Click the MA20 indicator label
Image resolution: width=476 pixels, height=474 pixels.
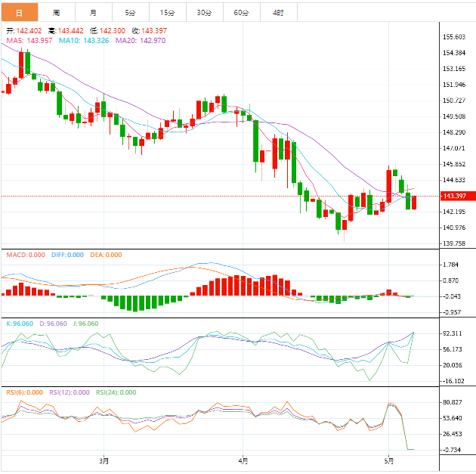point(136,40)
